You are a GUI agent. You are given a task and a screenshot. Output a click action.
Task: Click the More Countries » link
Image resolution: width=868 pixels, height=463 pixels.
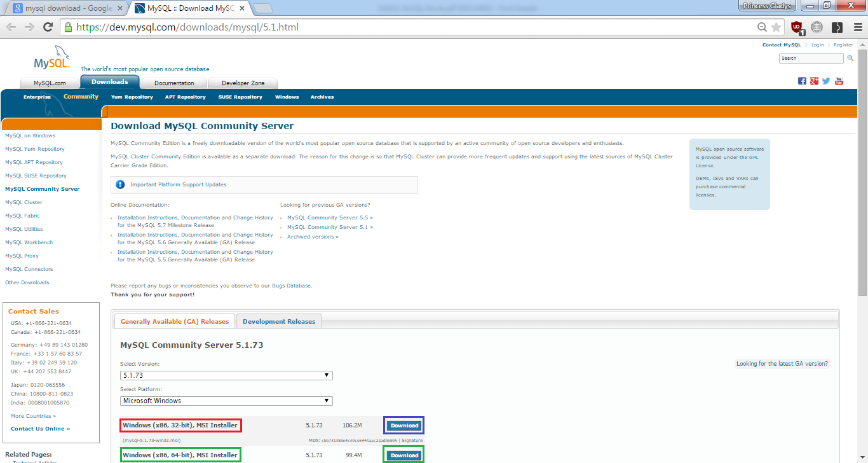point(33,416)
